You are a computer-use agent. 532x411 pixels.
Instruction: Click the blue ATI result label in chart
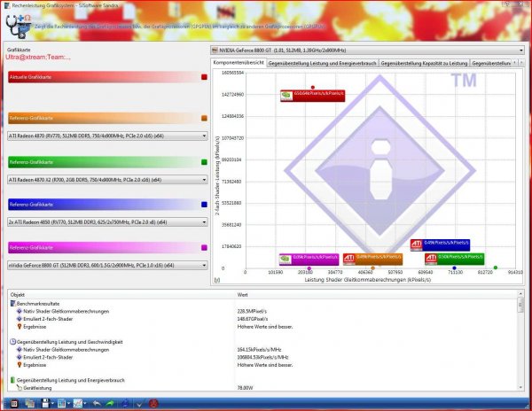point(440,245)
